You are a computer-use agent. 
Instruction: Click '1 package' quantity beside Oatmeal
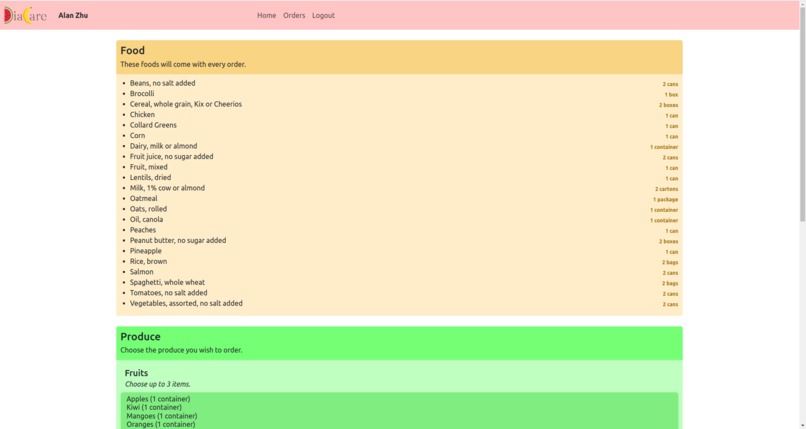tap(666, 199)
